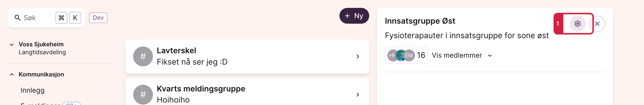Open Kvarts meldingsgruppe via chevron arrow
This screenshot has height=105, width=644.
click(x=358, y=94)
